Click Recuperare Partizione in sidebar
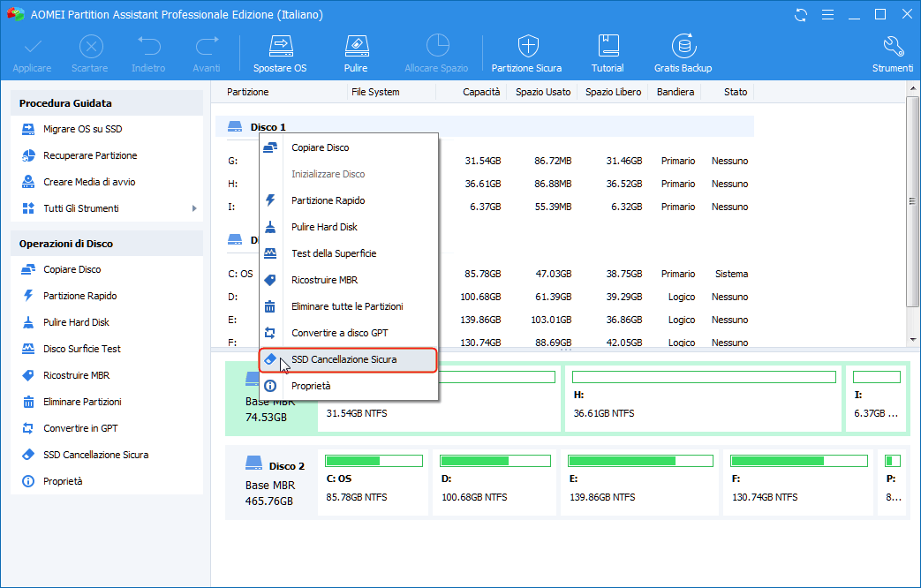 coord(90,155)
